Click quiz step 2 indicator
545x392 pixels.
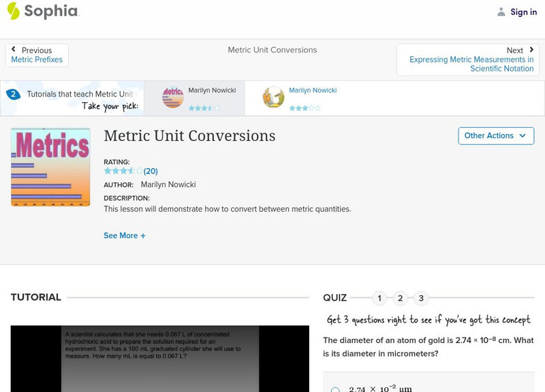click(x=400, y=297)
